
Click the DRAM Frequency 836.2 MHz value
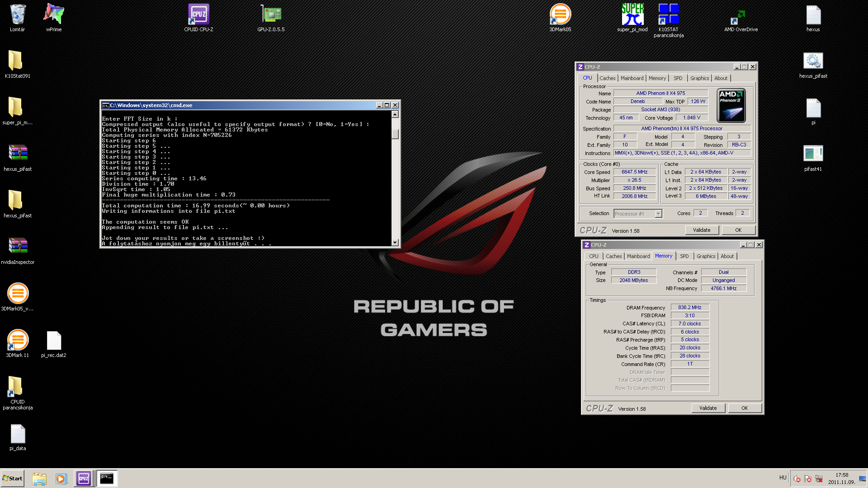tap(690, 307)
